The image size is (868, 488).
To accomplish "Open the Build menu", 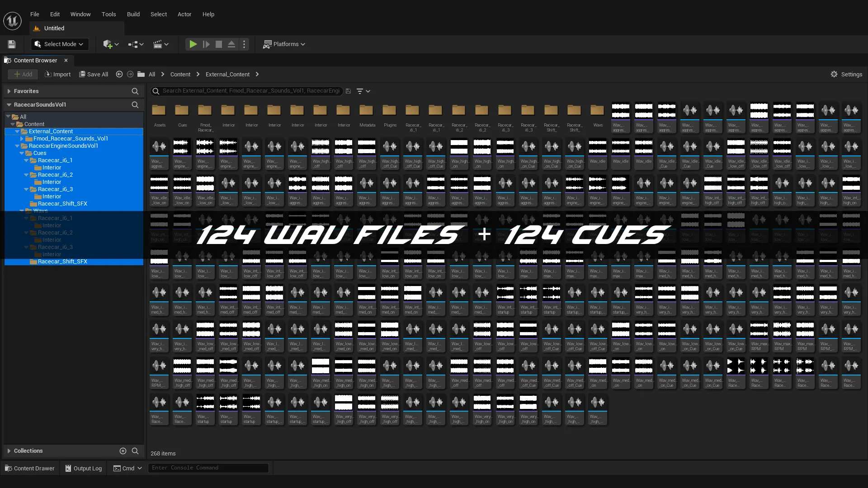I will click(133, 14).
